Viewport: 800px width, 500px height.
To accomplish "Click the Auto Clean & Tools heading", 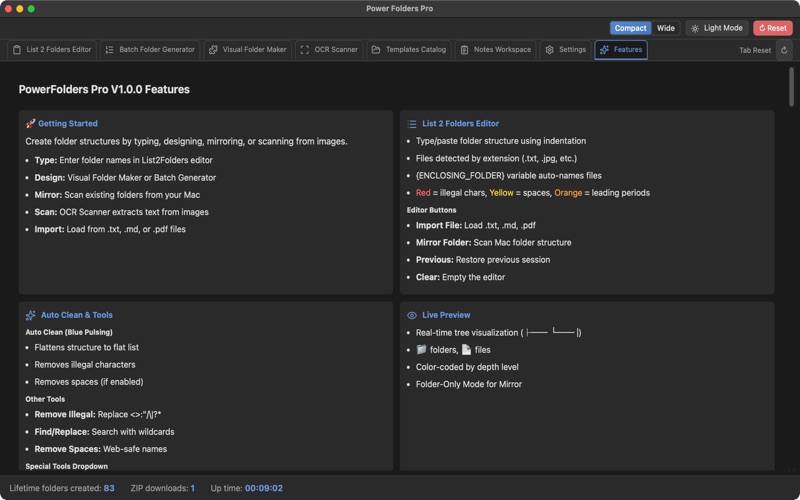I will [x=77, y=315].
